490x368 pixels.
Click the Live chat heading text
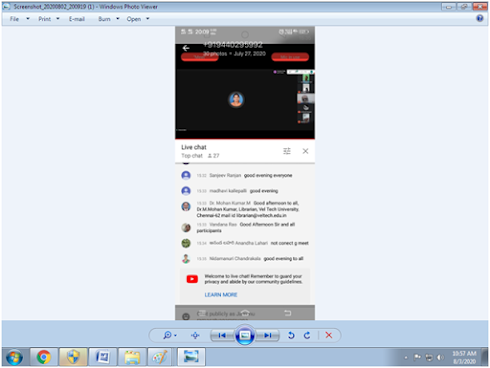click(194, 147)
